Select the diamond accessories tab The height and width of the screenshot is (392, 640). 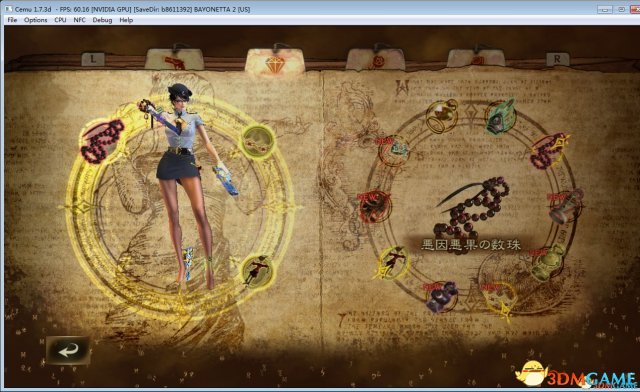pyautogui.click(x=275, y=62)
